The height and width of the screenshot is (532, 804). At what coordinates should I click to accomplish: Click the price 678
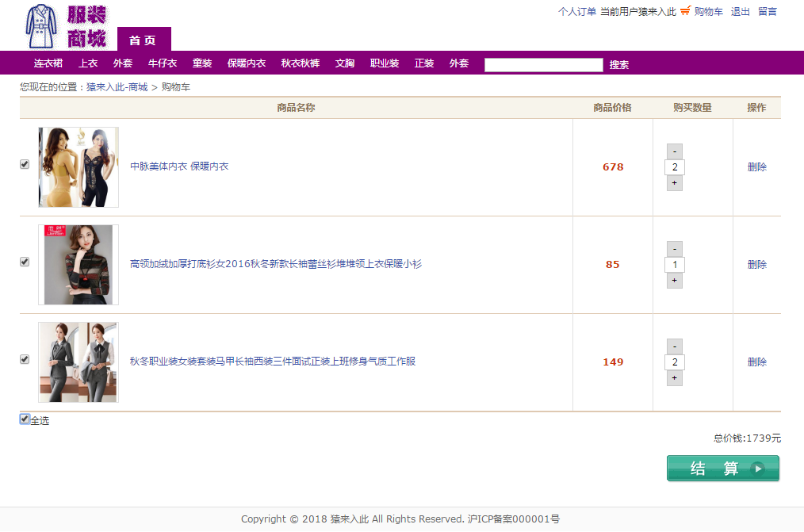click(x=613, y=167)
